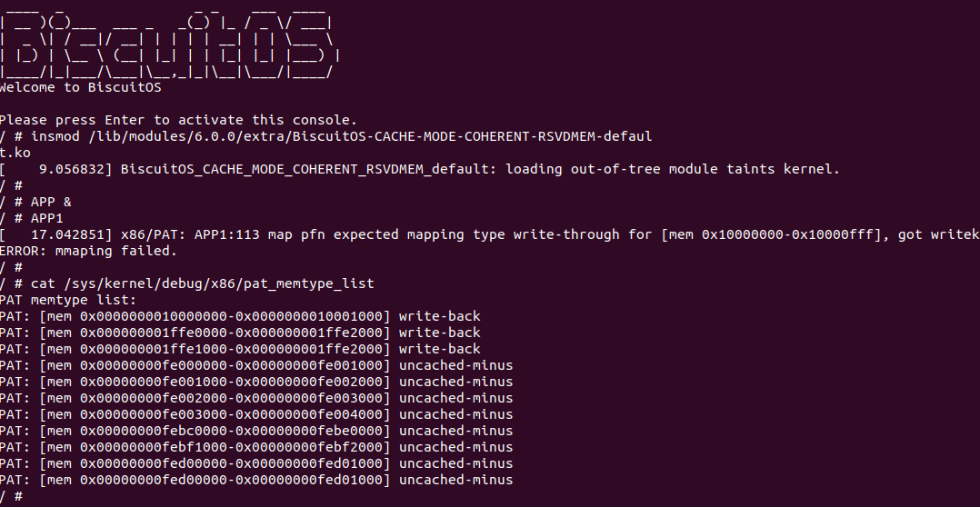The image size is (980, 507).
Task: Click the PAT entry for 0xfebc0000-0xfebe0000
Action: (x=256, y=431)
